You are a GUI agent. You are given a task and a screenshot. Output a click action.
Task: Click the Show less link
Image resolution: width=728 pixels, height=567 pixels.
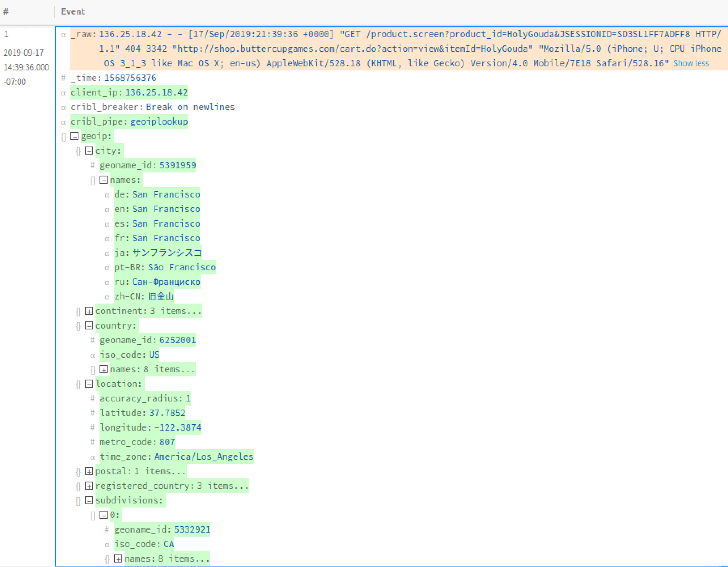(x=690, y=63)
